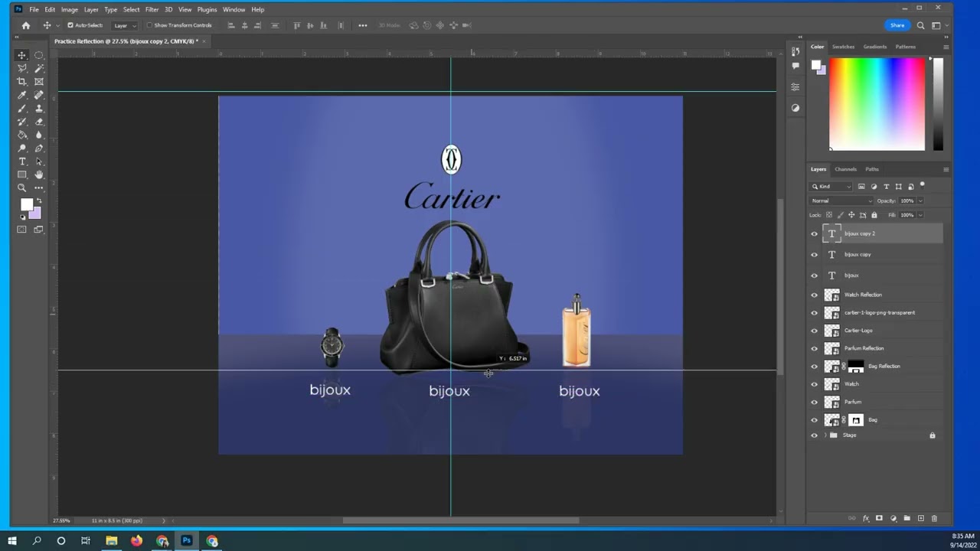Select the Eraser tool
Screen dimensions: 980x551
coord(39,122)
